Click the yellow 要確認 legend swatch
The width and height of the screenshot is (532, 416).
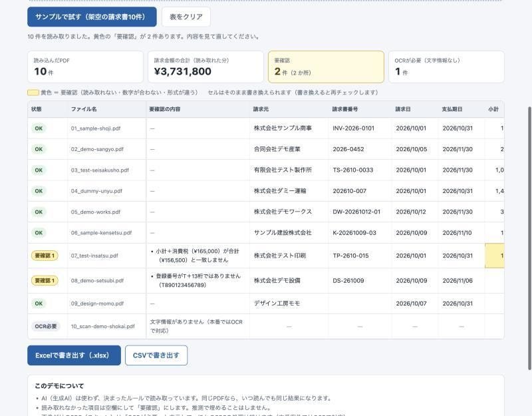coord(33,93)
